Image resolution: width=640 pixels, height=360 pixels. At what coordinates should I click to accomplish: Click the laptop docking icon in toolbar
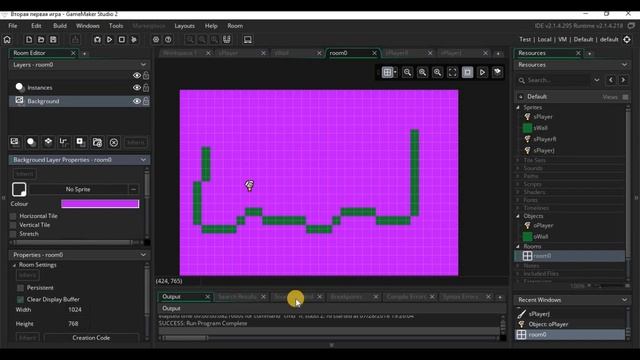click(247, 40)
